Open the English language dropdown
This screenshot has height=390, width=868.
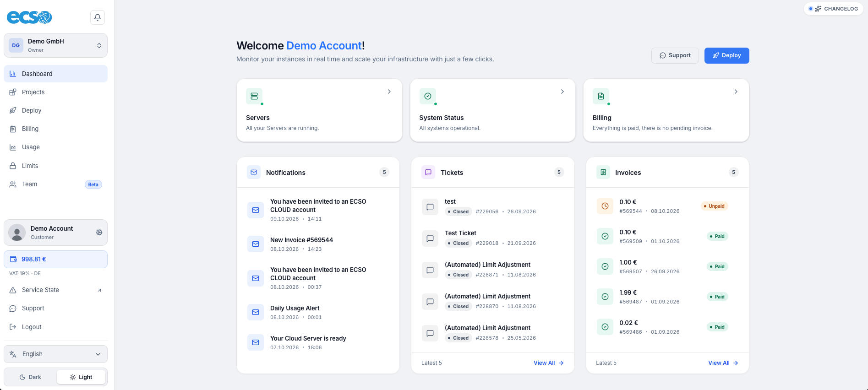tap(55, 354)
